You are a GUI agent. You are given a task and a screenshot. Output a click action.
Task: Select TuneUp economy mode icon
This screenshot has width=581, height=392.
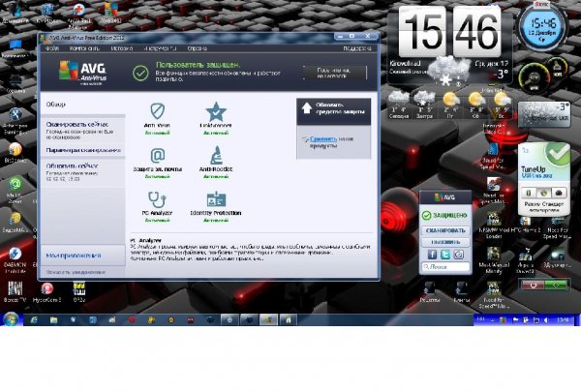tap(529, 193)
